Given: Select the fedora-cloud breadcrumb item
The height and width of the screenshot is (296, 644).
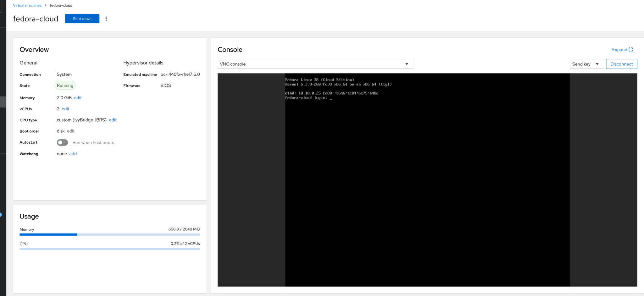Looking at the screenshot, I should pyautogui.click(x=61, y=5).
